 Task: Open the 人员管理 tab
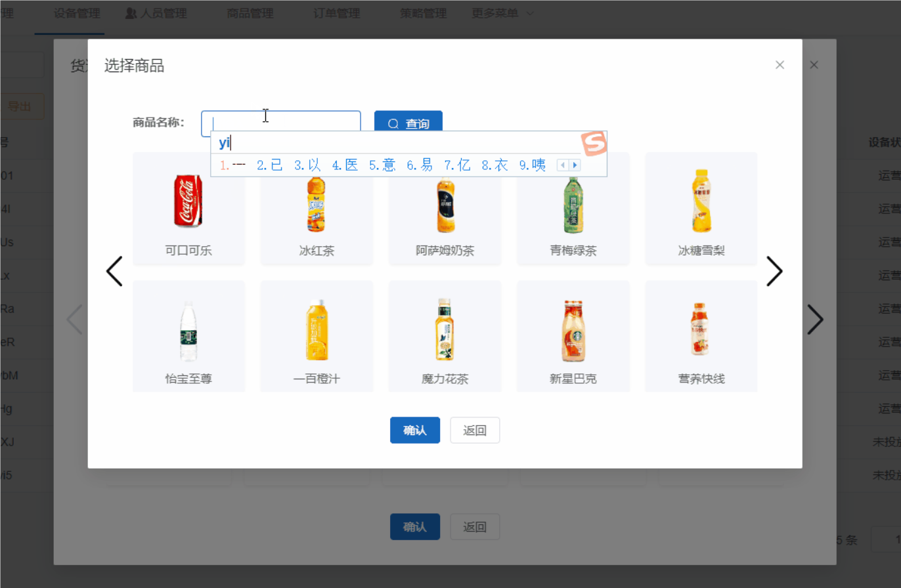(156, 13)
